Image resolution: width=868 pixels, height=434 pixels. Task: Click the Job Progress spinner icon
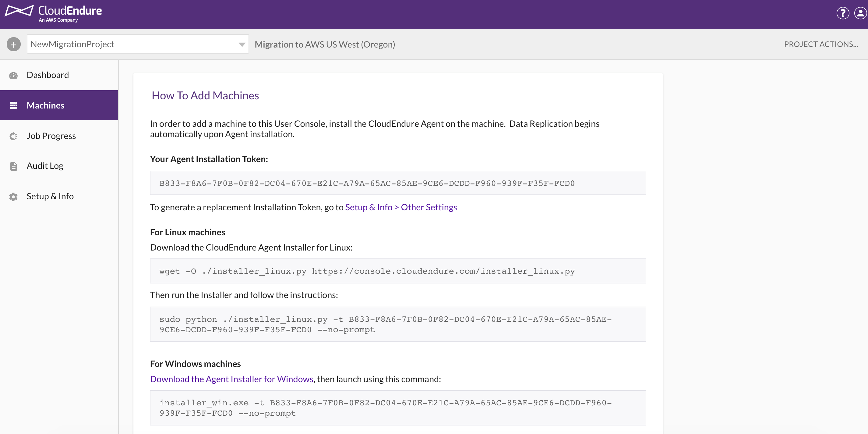click(x=13, y=136)
